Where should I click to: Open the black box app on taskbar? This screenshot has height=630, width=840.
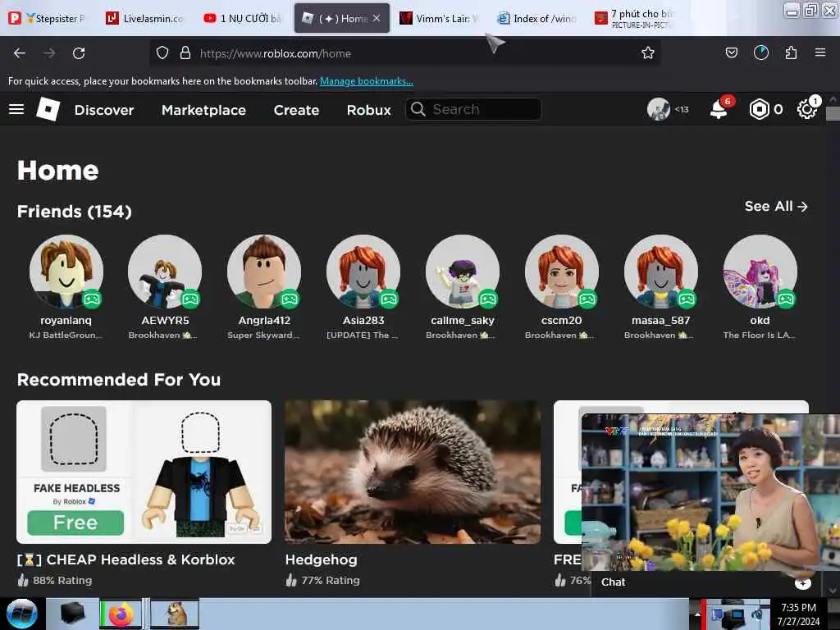coord(72,614)
